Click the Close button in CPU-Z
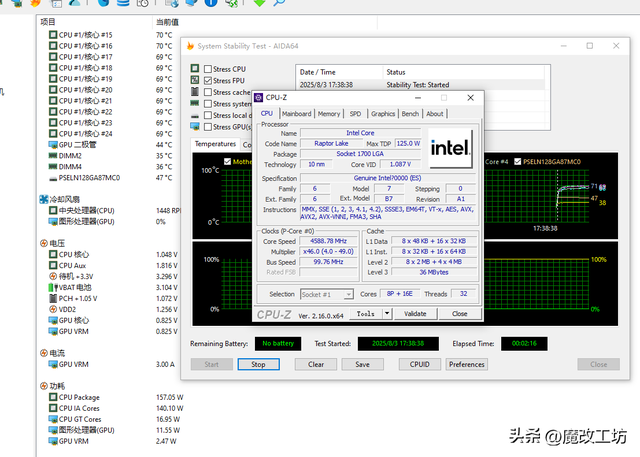The image size is (640, 457). pos(460,313)
